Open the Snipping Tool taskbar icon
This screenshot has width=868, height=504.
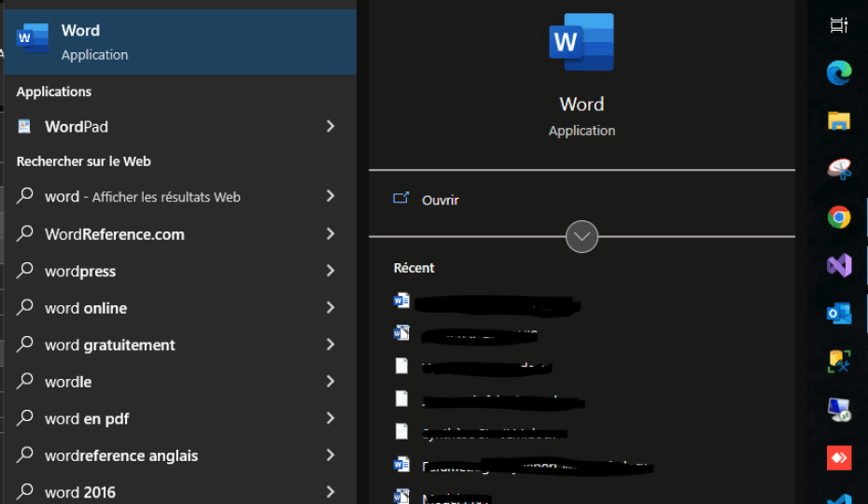(839, 169)
